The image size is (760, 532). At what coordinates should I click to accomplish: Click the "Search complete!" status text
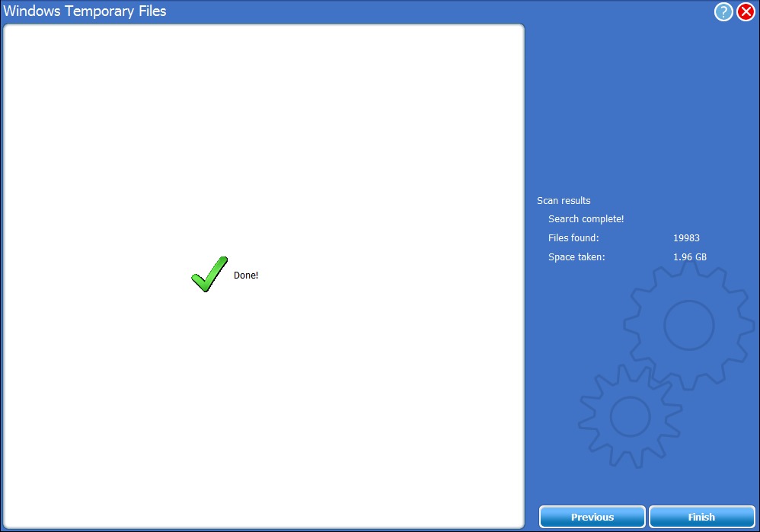[586, 219]
